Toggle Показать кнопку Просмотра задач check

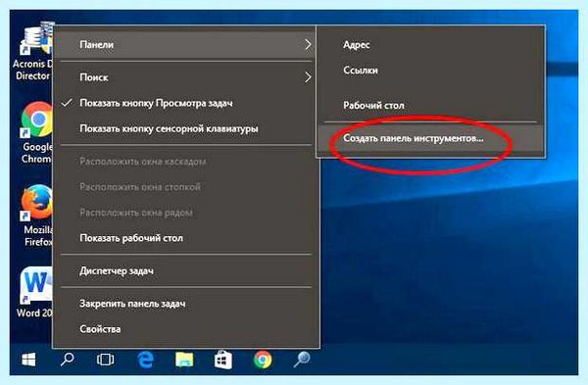click(186, 103)
